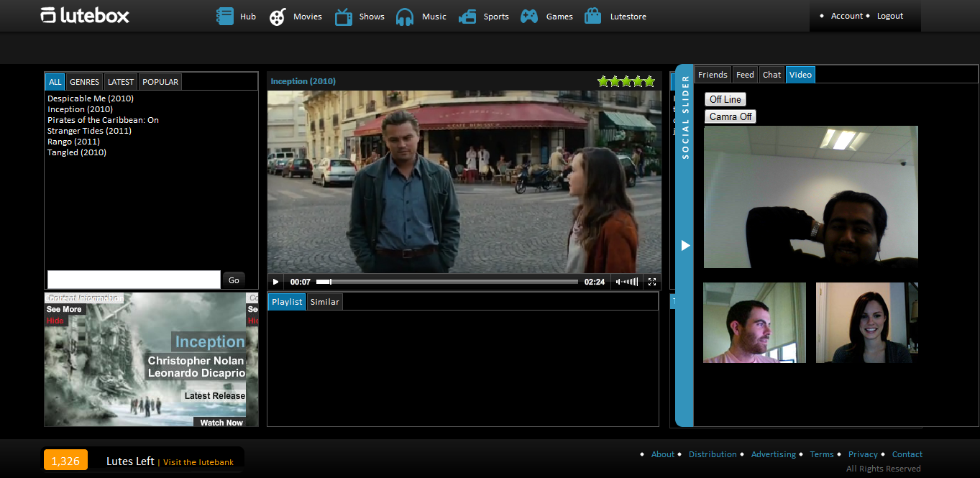Select Tangled (2010)

click(77, 152)
